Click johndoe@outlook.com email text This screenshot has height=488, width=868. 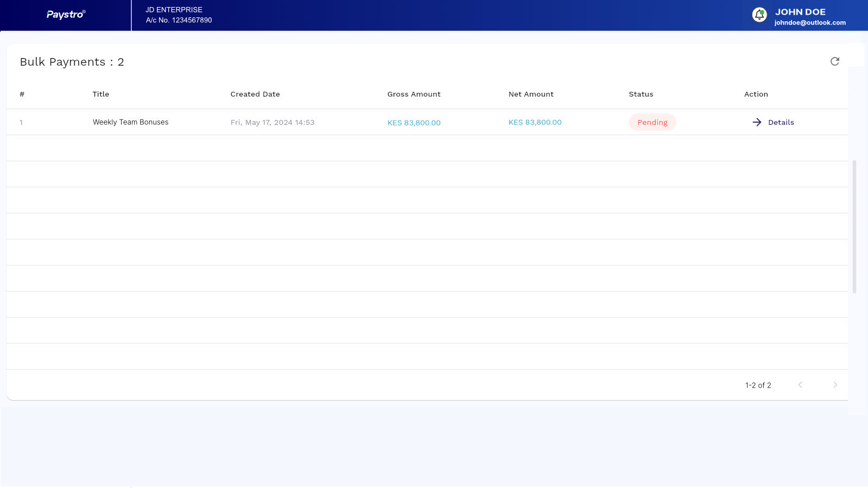pos(810,23)
